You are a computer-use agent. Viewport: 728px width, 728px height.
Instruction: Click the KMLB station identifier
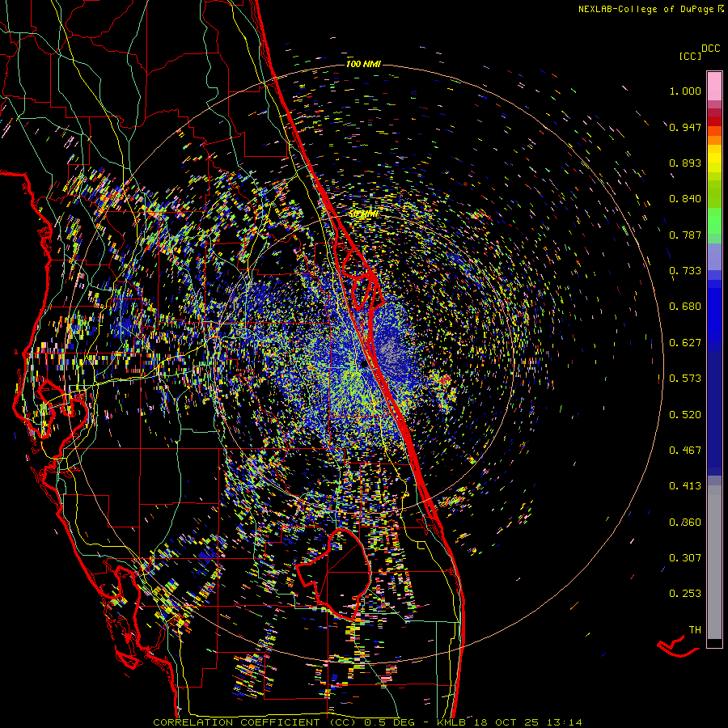pos(453,722)
